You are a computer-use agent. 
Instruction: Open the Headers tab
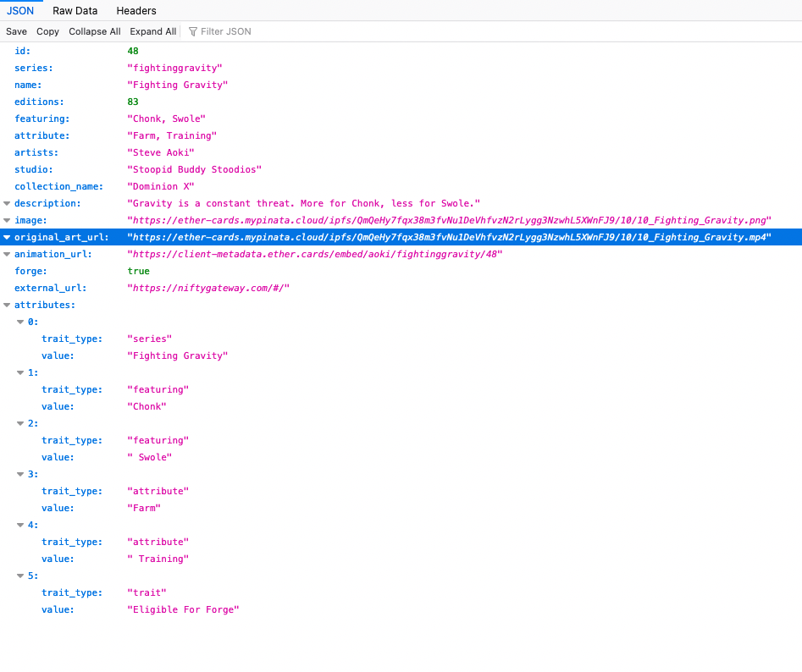tap(136, 11)
